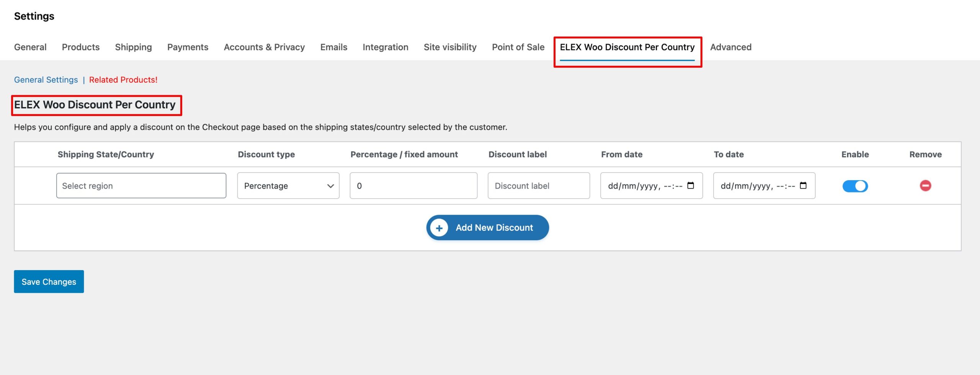The height and width of the screenshot is (375, 980).
Task: Open the General settings tab
Action: pyautogui.click(x=30, y=47)
